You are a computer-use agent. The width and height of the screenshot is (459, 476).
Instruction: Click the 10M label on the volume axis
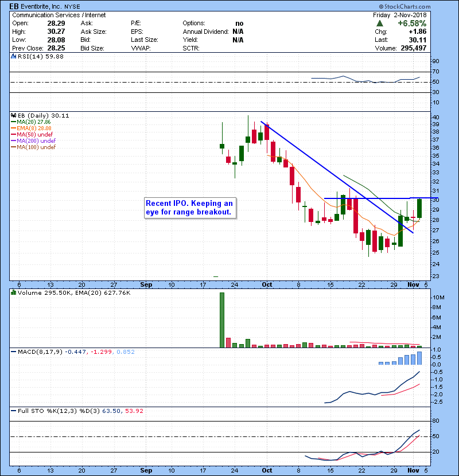point(438,298)
